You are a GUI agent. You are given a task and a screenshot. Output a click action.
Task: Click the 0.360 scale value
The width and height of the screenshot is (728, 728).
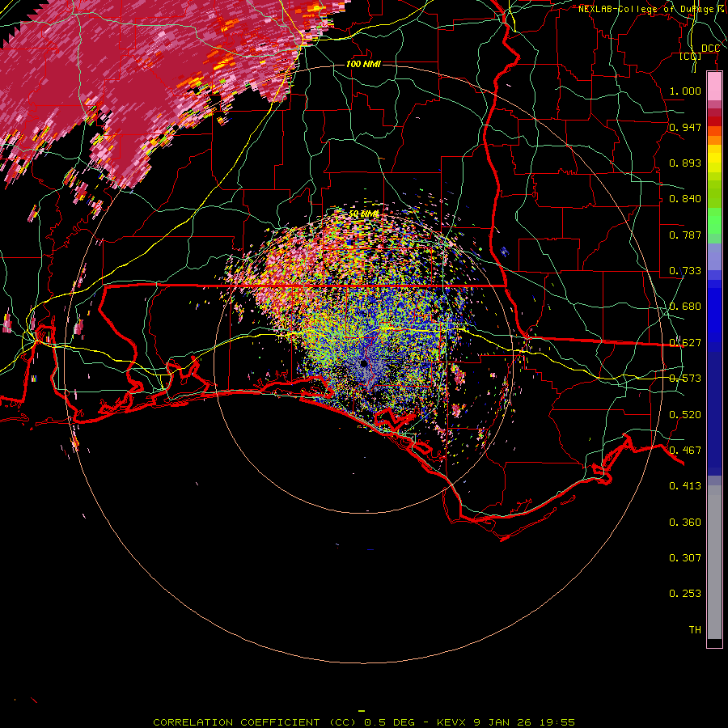(x=685, y=523)
